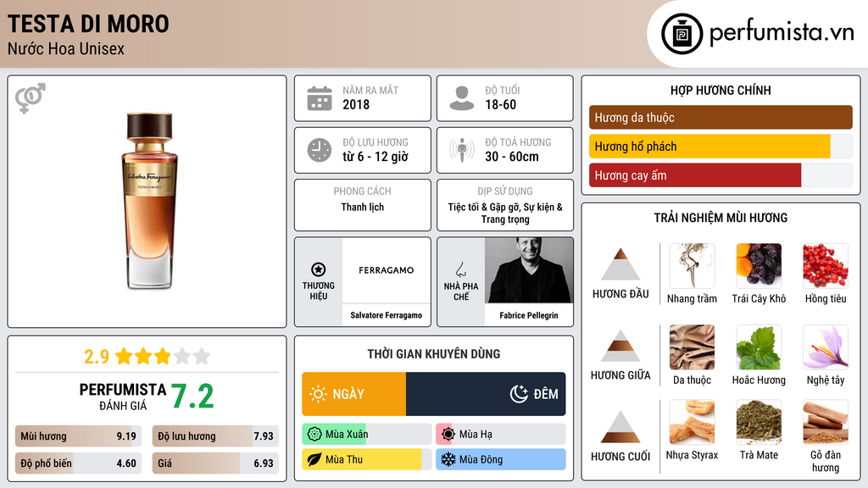Click the Độ phổ biến 4.60 score bar

(78, 463)
